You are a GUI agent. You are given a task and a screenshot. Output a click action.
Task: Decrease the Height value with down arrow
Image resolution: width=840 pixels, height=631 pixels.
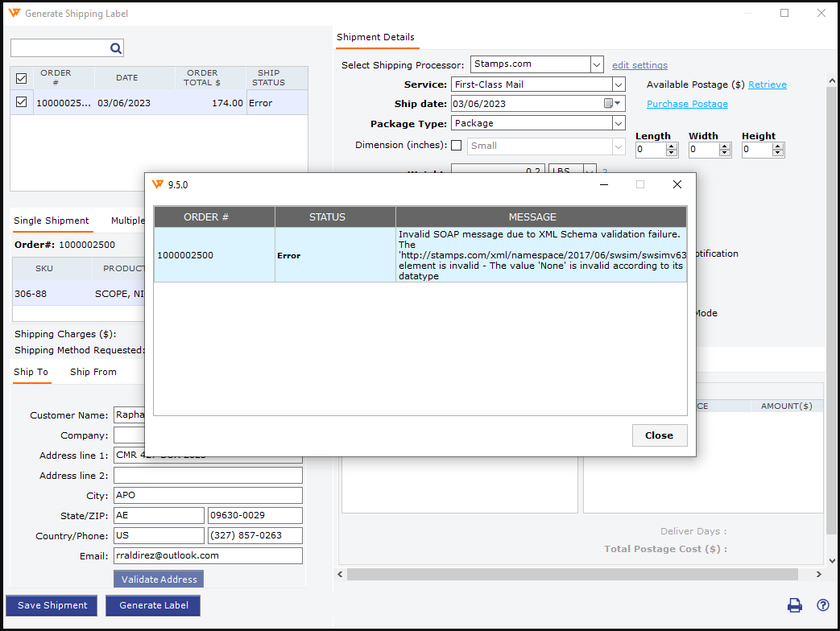(778, 153)
